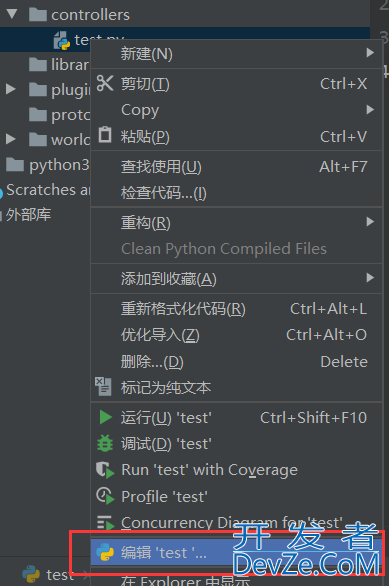Choose 剪切(T) menu entry
This screenshot has width=389, height=586.
(x=237, y=84)
